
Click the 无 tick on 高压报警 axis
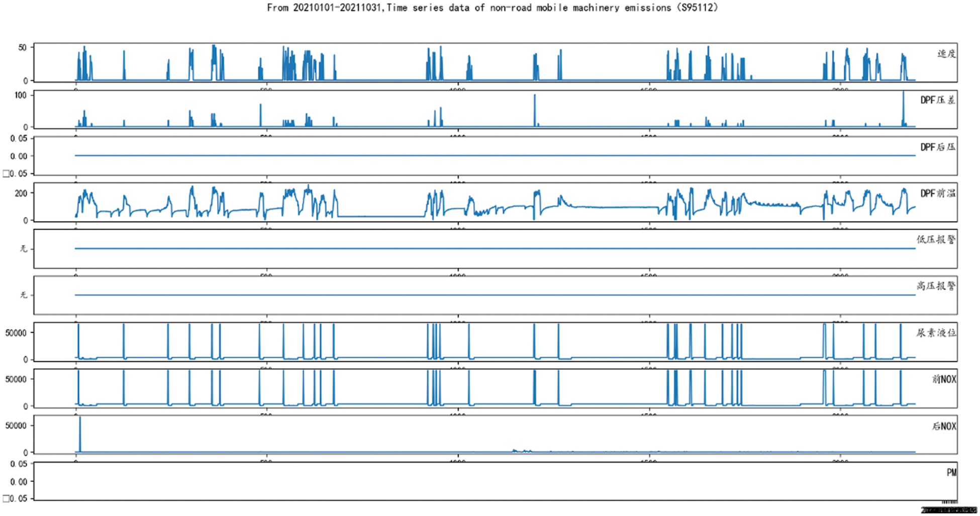click(23, 295)
